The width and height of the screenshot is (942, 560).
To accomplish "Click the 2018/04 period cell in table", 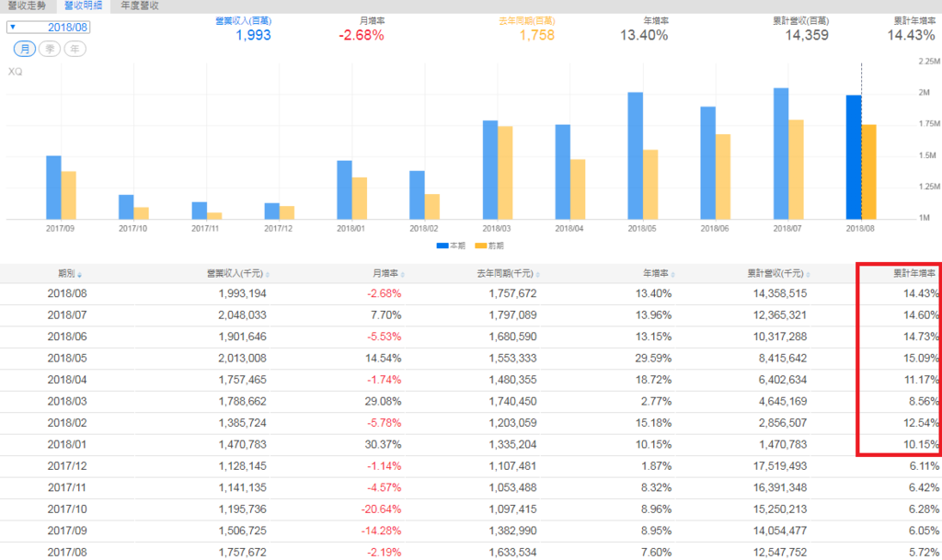I will 67,380.
